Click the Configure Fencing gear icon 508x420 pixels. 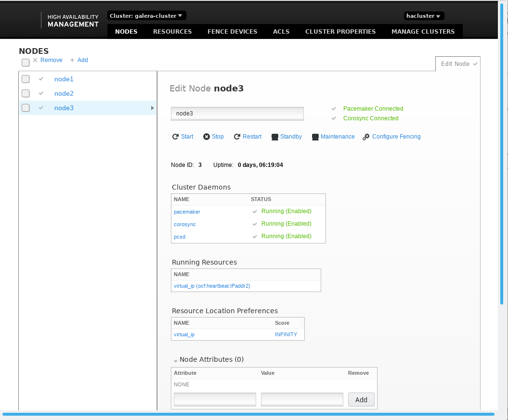click(x=366, y=137)
